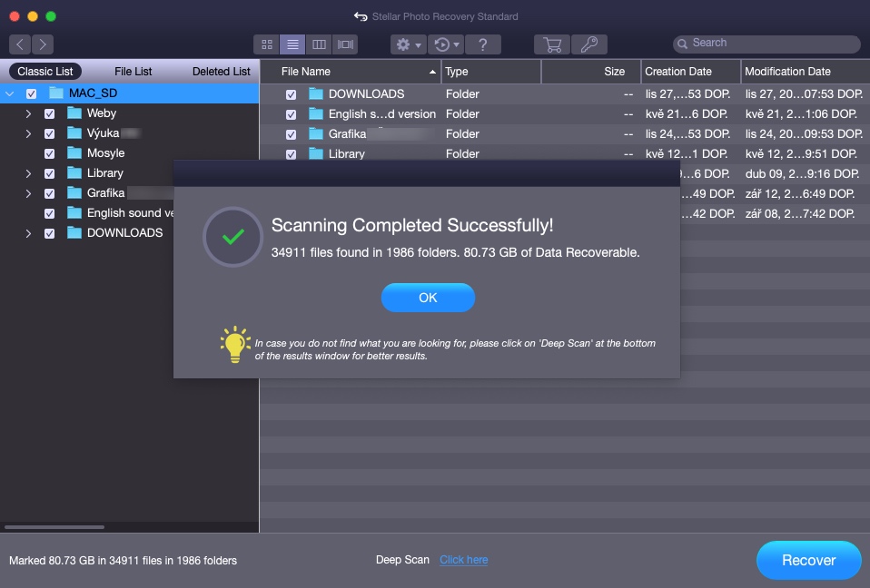Click DOWNLOADS folder icon in file list
Screen dimensions: 870x588
point(316,93)
